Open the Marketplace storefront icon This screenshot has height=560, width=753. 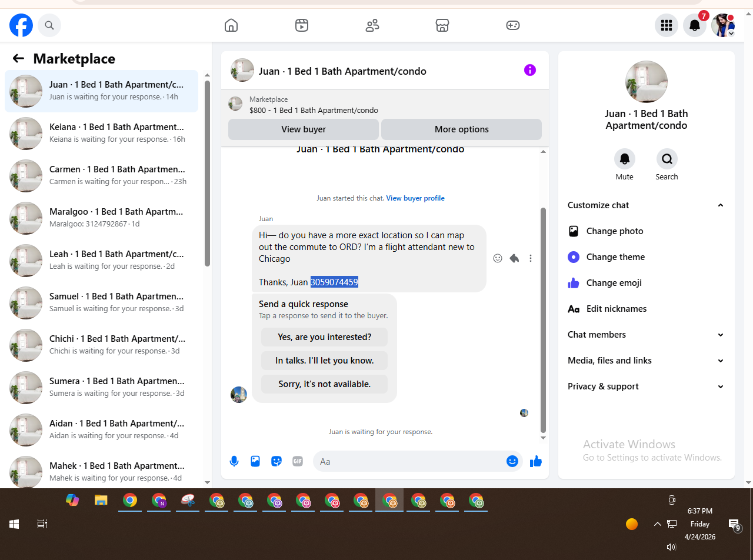[x=442, y=25]
